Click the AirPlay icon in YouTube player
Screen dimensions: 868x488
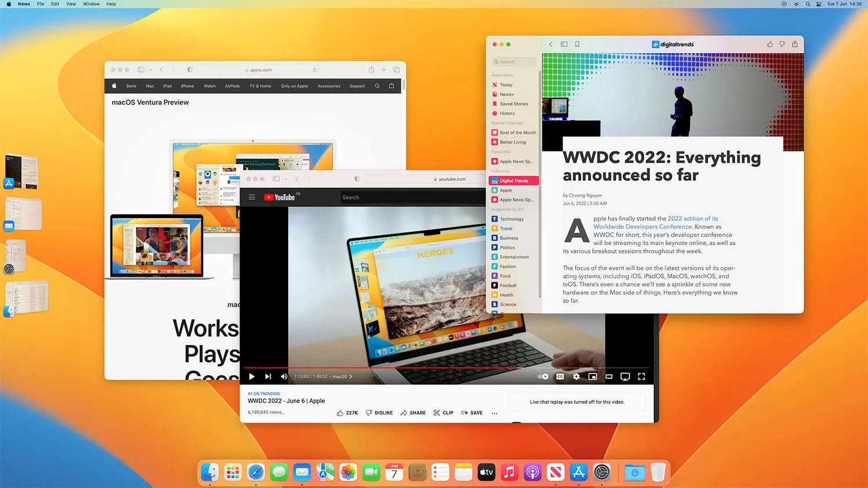point(625,376)
